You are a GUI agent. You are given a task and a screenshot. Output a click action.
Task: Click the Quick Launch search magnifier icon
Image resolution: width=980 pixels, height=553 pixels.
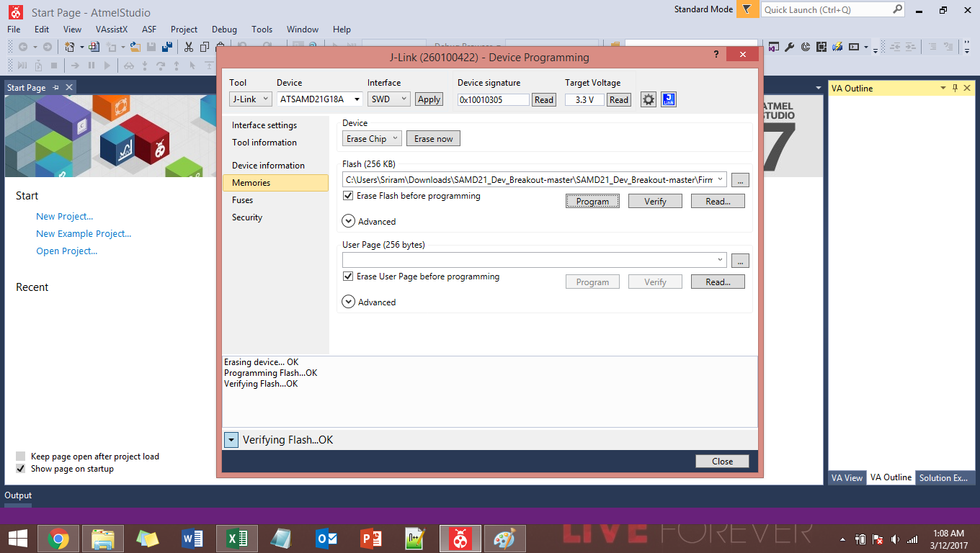coord(896,9)
